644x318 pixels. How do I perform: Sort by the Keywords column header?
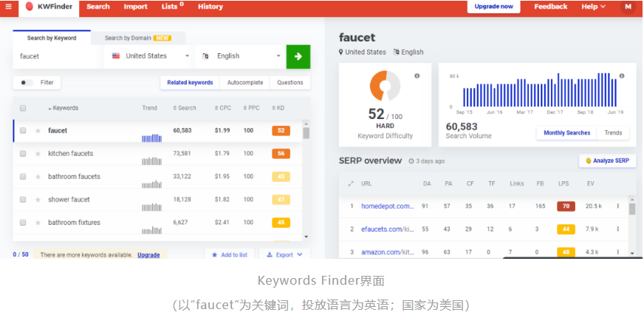click(x=64, y=108)
